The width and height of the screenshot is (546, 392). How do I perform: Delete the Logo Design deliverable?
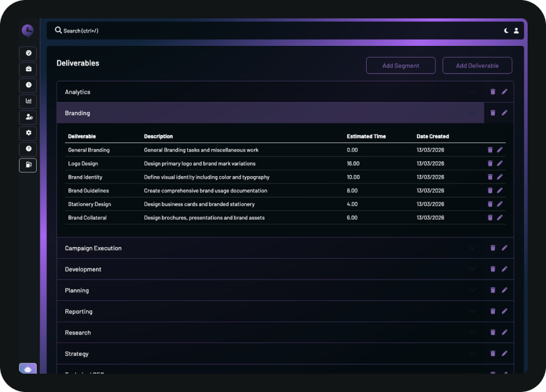490,163
